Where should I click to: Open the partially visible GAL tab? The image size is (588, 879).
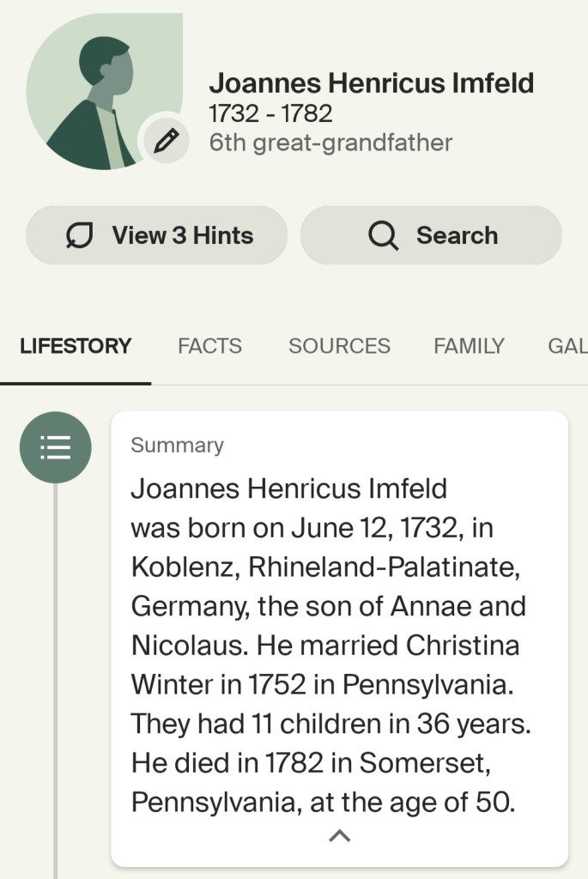click(567, 346)
